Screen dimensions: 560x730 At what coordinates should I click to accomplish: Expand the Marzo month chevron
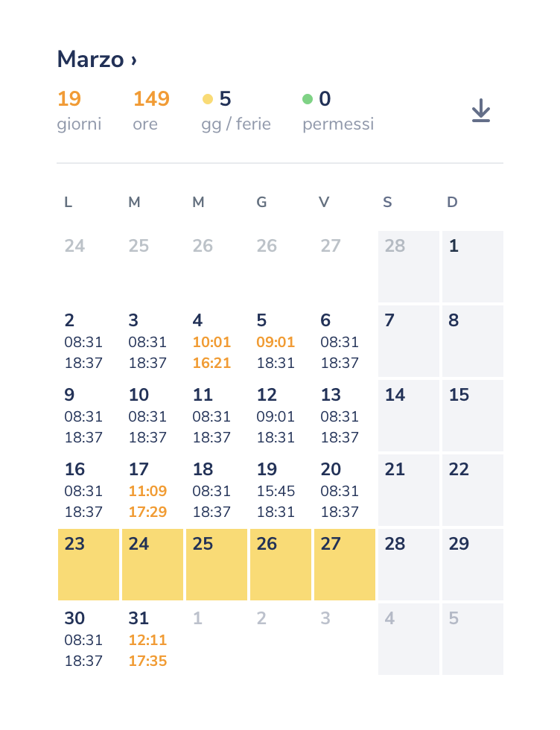134,60
